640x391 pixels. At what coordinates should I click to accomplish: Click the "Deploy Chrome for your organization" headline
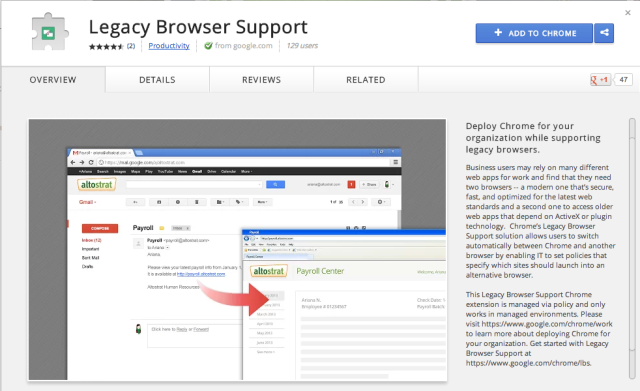pos(533,138)
